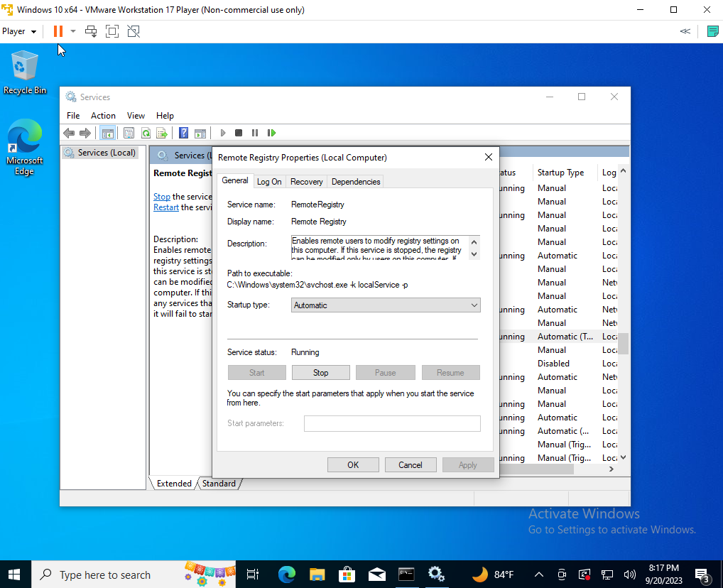
Task: Click Pause Service toolbar icon
Action: click(x=255, y=134)
